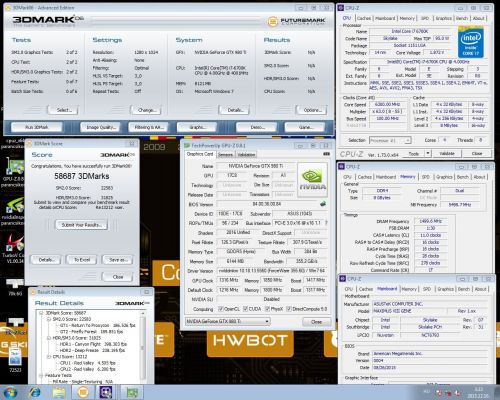Screen dimensions: 500x400
Task: Click Options button under Results
Action: [x=311, y=110]
